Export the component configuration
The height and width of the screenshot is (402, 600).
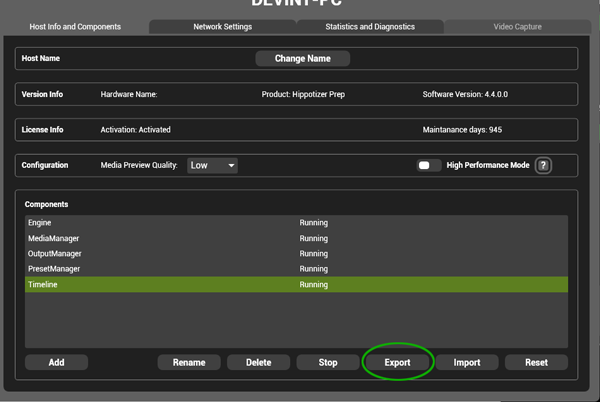click(397, 362)
